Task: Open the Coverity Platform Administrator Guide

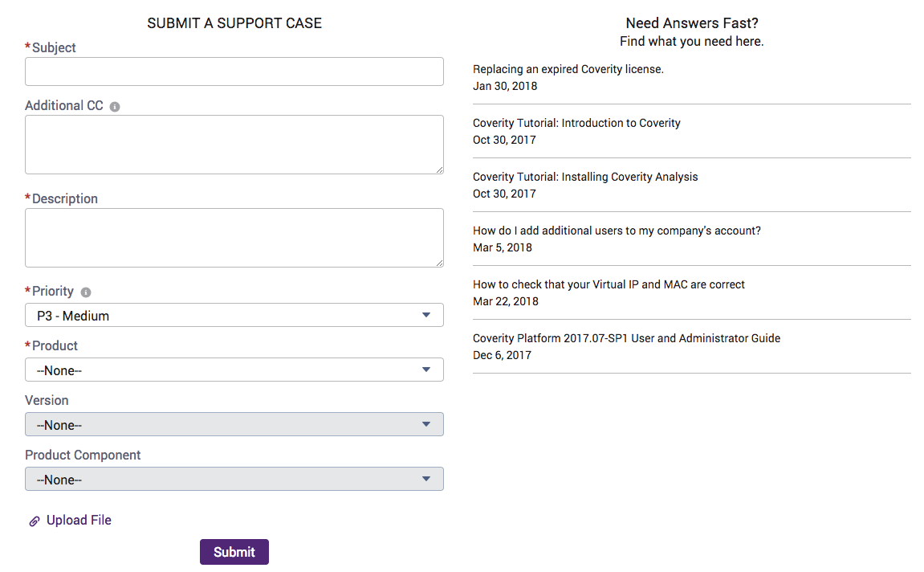Action: (x=626, y=338)
